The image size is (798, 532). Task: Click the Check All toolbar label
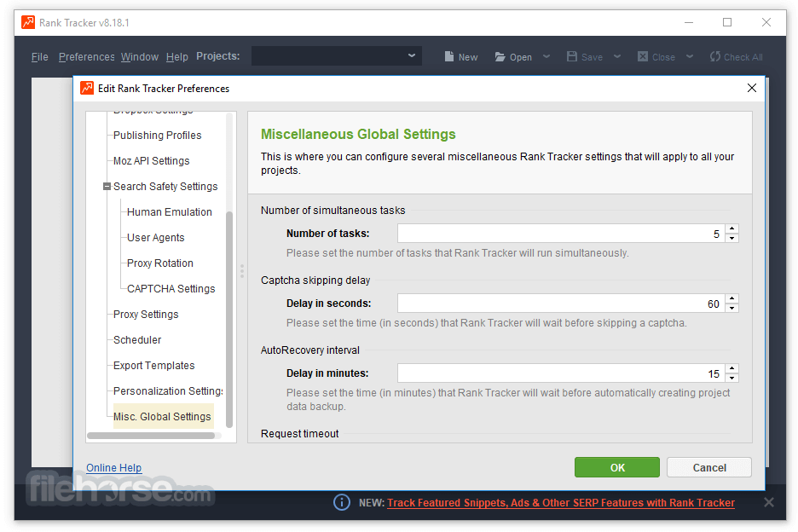743,57
